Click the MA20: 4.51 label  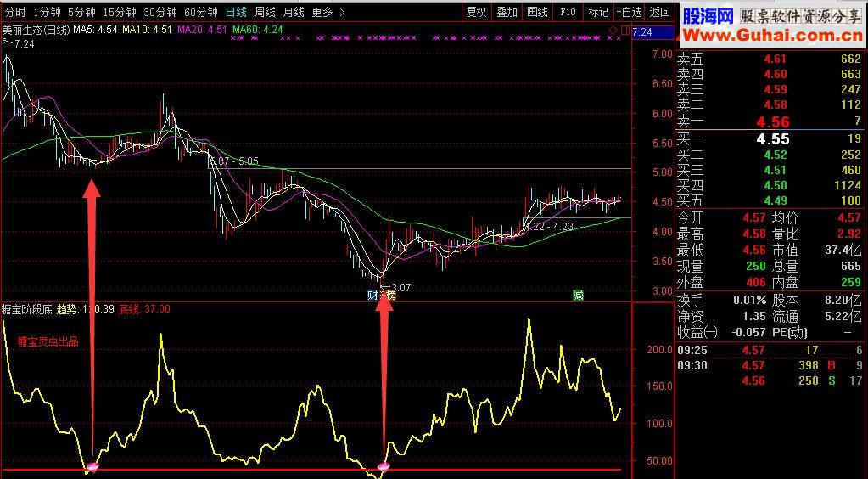pos(202,30)
